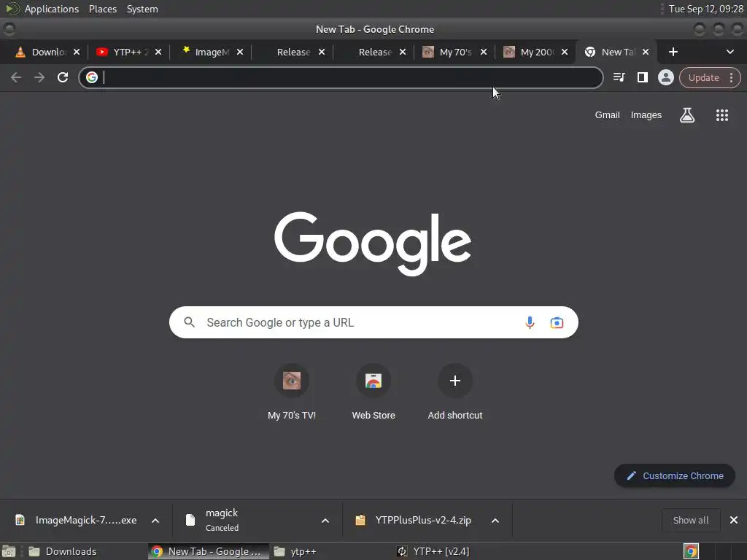This screenshot has width=747, height=560.
Task: Expand options for magick canceled download
Action: [325, 521]
